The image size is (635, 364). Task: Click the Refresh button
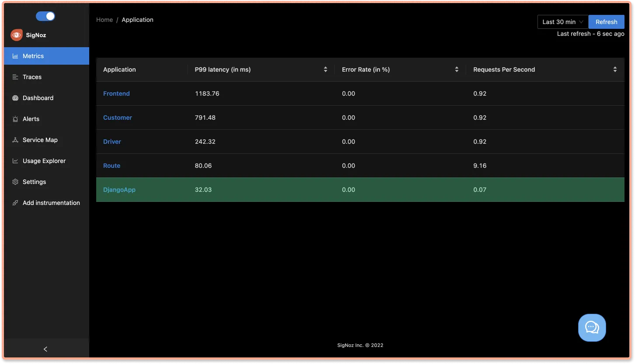tap(606, 21)
